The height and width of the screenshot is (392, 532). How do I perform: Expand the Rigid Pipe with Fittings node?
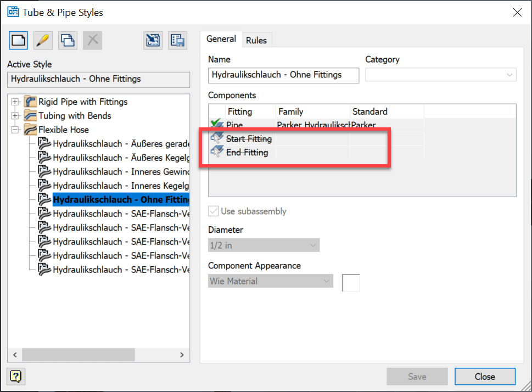15,102
